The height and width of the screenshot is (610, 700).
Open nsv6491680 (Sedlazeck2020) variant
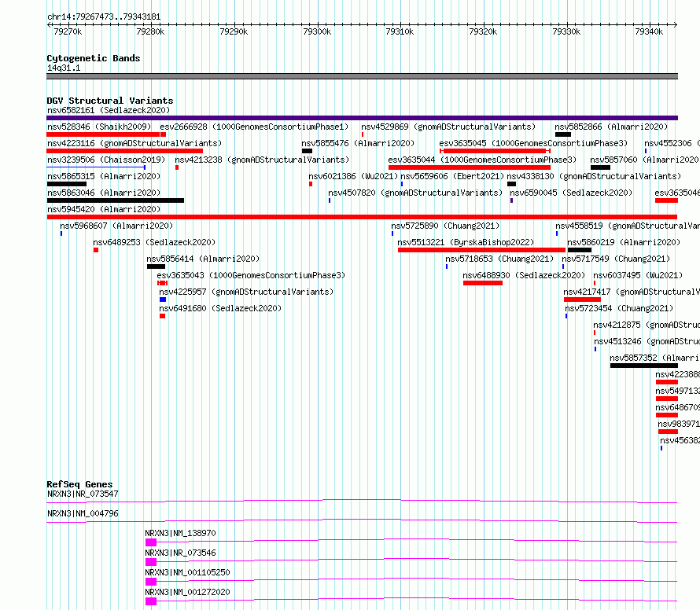click(220, 308)
